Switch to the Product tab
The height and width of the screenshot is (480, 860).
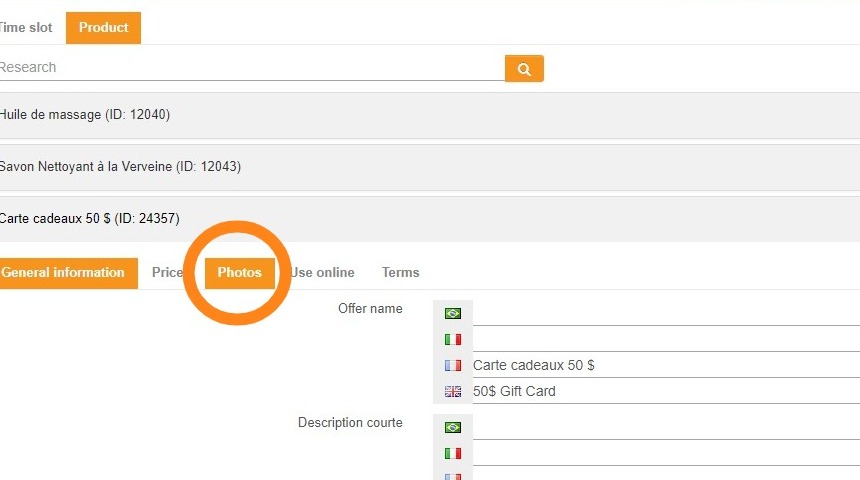tap(103, 27)
